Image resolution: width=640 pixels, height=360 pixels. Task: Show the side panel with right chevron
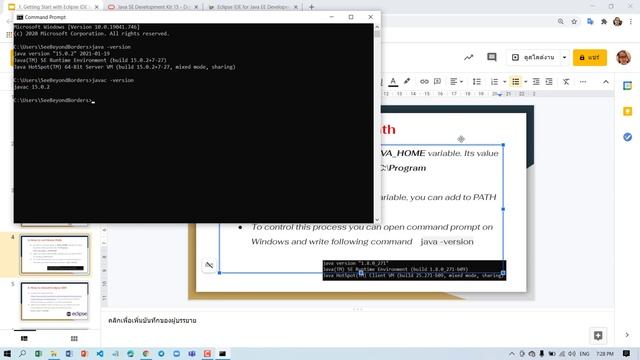(627, 335)
